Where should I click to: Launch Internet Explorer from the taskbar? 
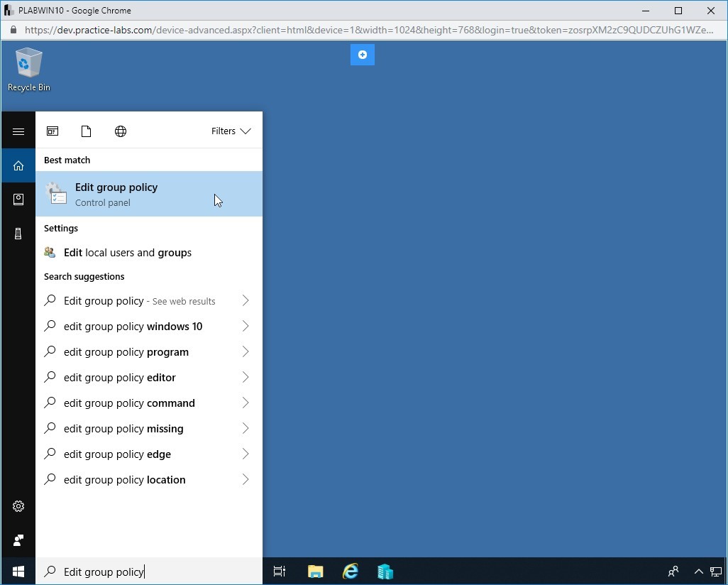point(351,571)
